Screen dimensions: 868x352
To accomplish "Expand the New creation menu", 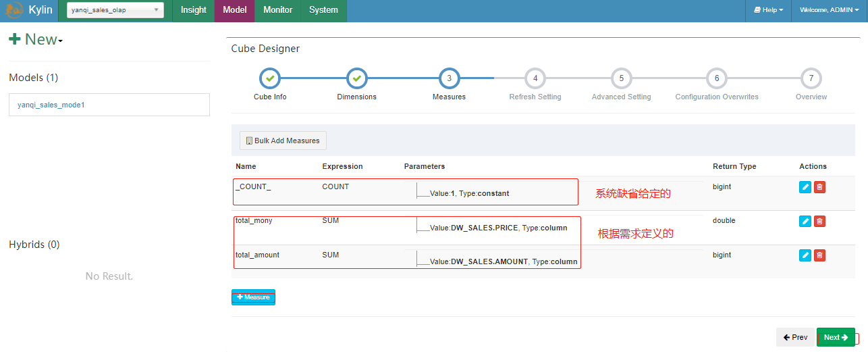I will pyautogui.click(x=36, y=39).
